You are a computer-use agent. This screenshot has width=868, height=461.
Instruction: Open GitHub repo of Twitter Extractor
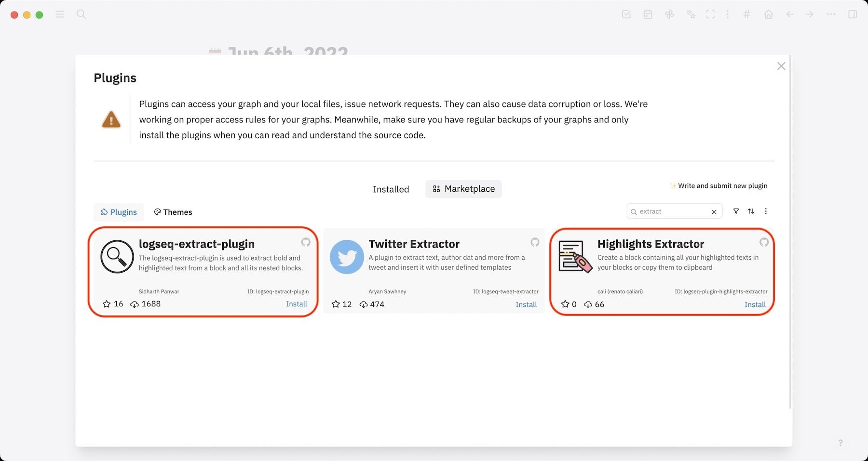point(535,242)
